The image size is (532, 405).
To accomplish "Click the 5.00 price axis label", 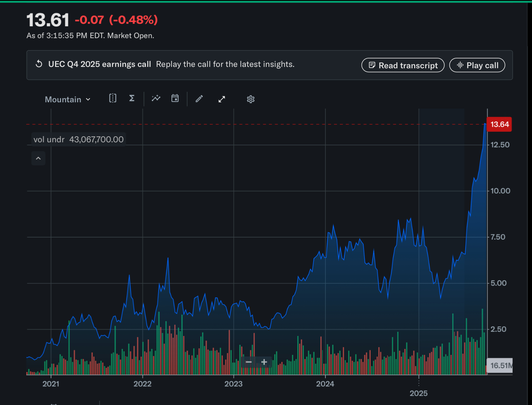I will [498, 283].
